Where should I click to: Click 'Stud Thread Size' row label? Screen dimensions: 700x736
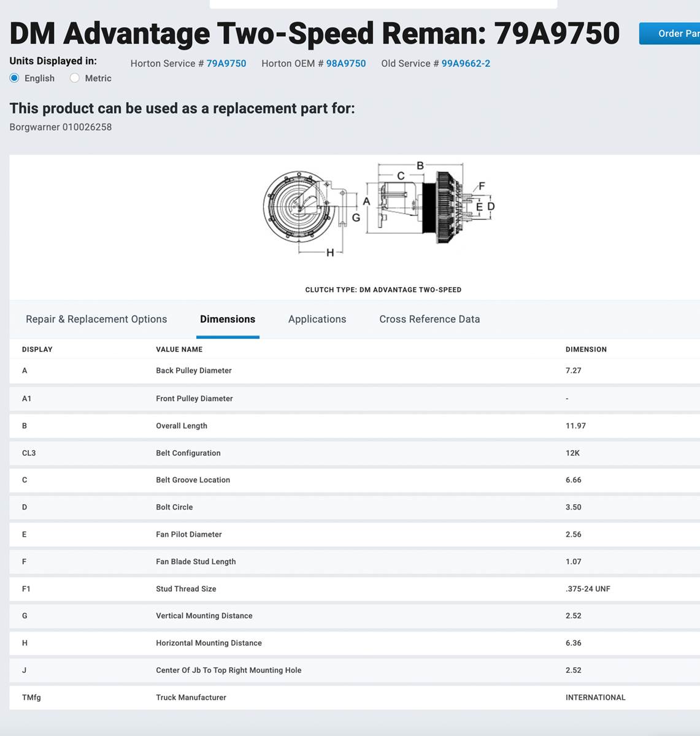(x=186, y=589)
